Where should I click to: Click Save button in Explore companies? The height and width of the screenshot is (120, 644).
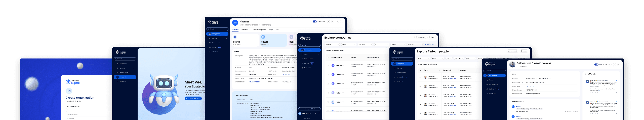[432, 37]
